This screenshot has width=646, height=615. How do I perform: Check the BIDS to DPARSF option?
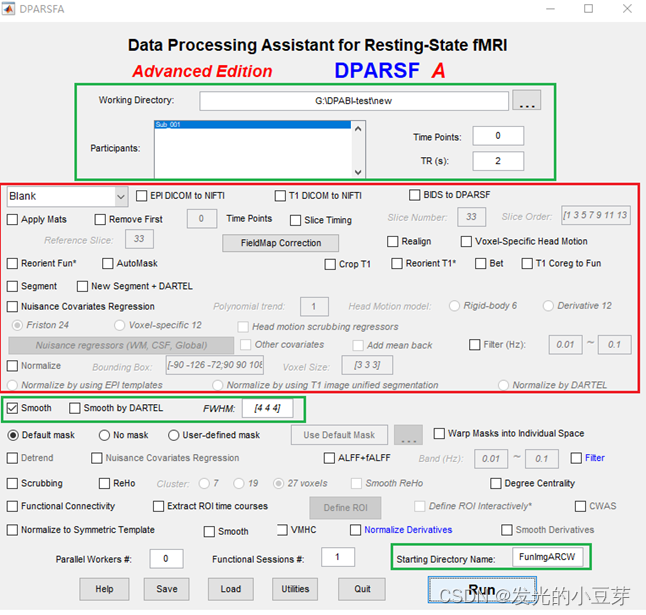click(414, 195)
